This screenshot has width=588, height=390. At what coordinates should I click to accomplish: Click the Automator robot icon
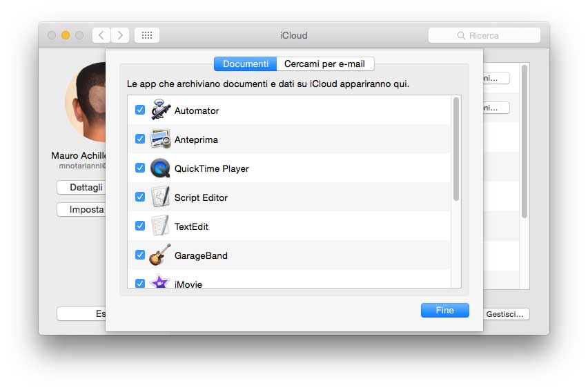click(x=161, y=110)
